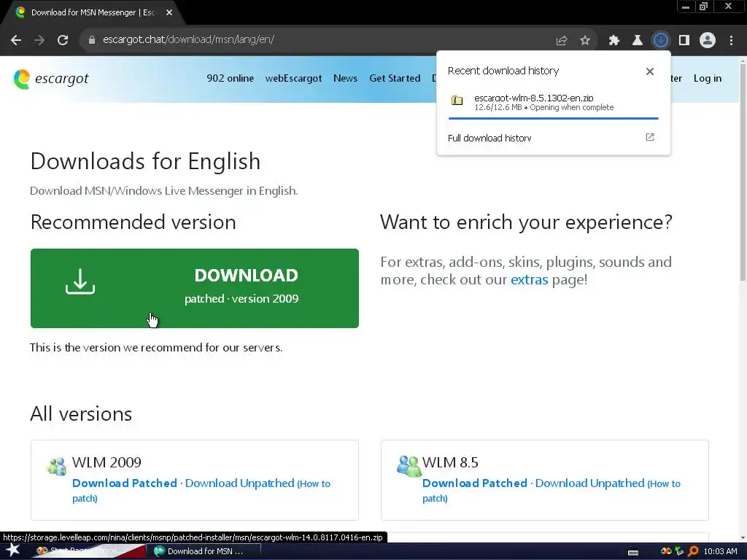Open the Chrome three-dot menu
The width and height of the screenshot is (747, 560).
point(731,41)
